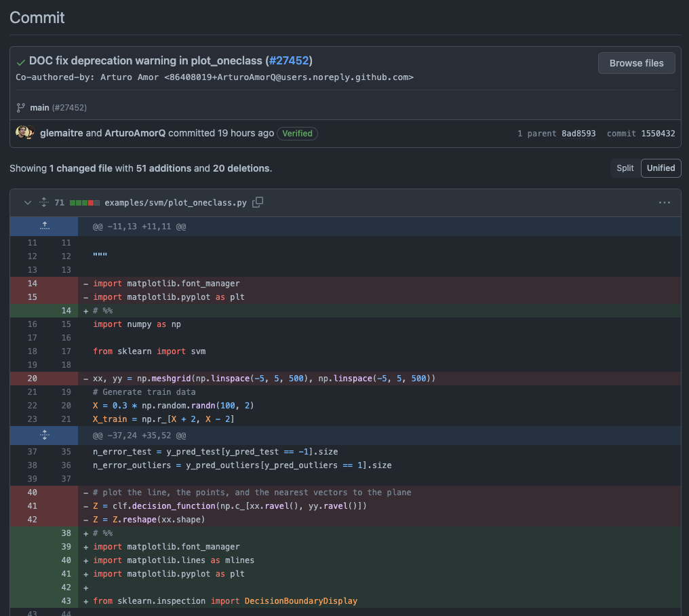
Task: Click the copy icon after plot_oneclass.py filename
Action: click(258, 201)
